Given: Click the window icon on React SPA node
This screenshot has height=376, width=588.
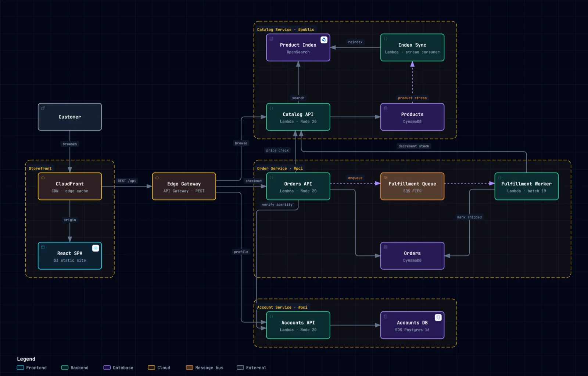Looking at the screenshot, I should [43, 247].
